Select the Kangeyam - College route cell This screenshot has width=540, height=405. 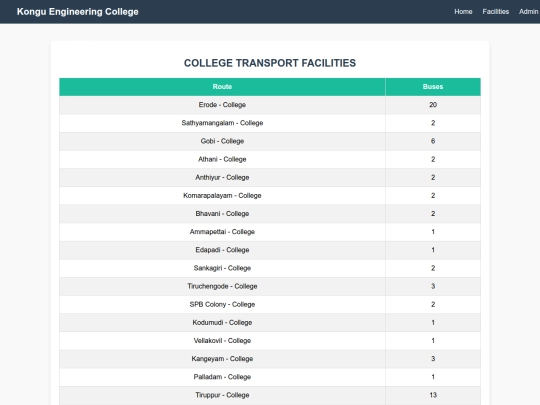click(222, 359)
